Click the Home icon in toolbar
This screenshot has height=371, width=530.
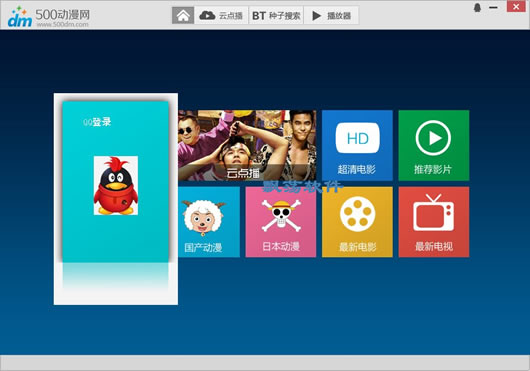click(x=183, y=16)
